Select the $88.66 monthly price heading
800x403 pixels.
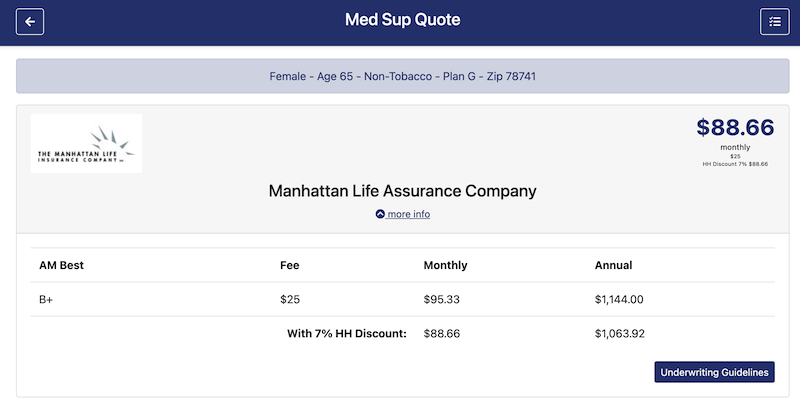click(x=735, y=127)
